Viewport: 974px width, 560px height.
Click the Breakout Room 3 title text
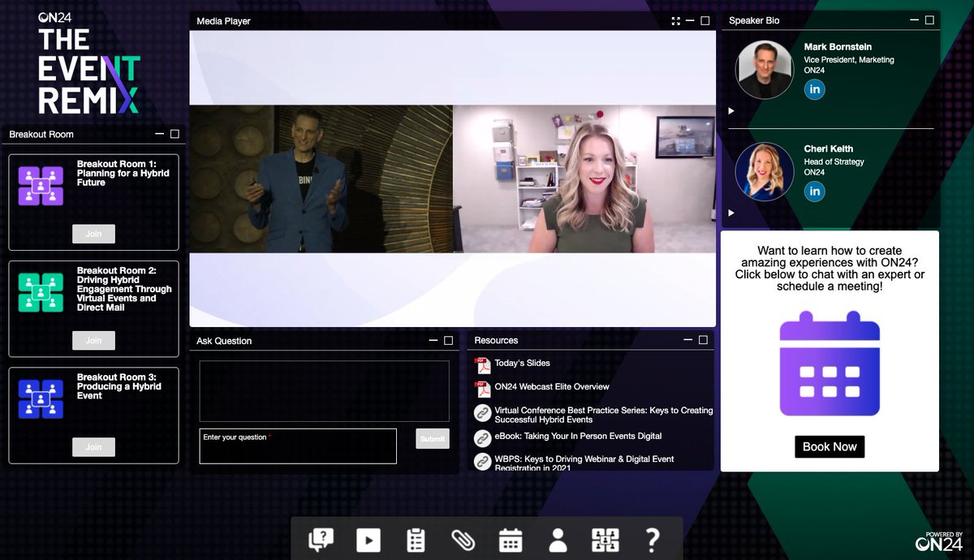tap(119, 386)
